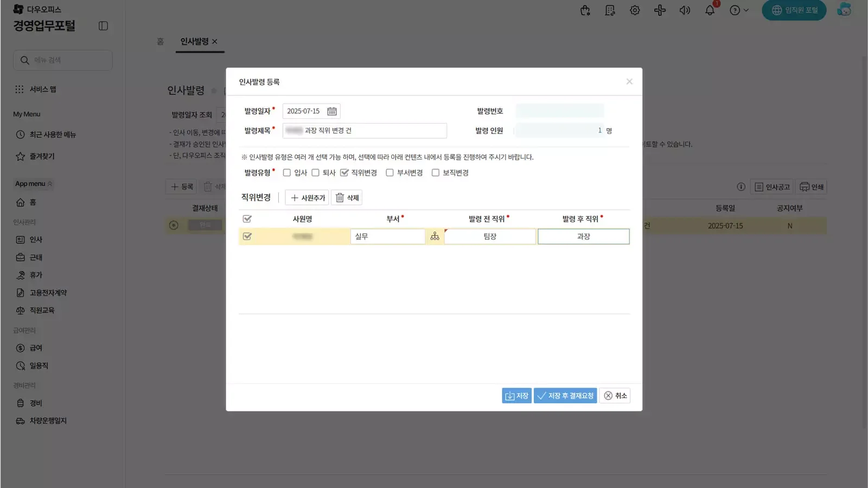Open the settings gear in the top bar
Viewport: 868px width, 488px height.
pos(634,10)
